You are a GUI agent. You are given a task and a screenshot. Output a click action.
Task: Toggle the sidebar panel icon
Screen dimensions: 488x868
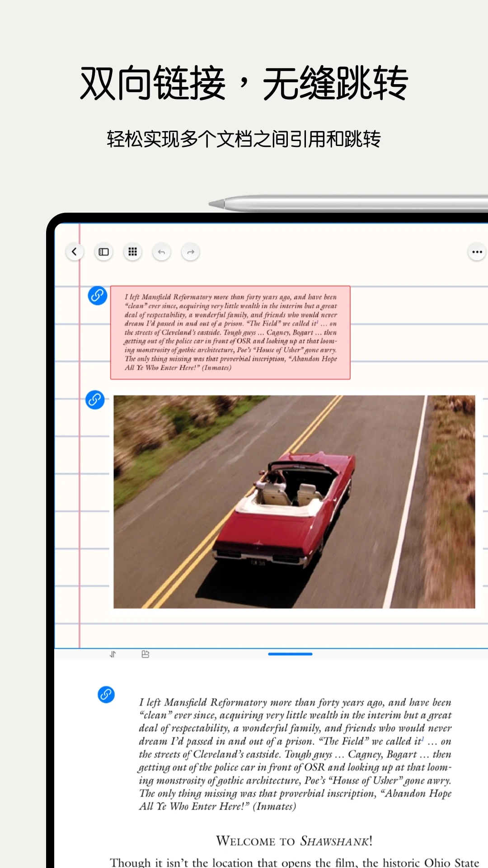pyautogui.click(x=103, y=252)
